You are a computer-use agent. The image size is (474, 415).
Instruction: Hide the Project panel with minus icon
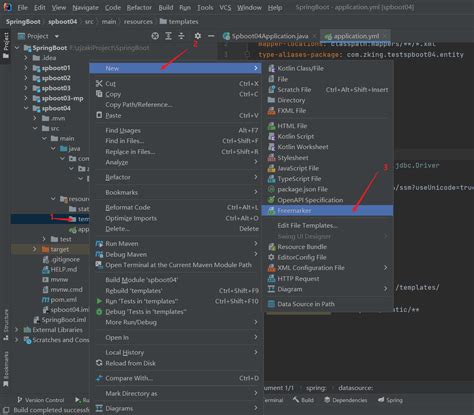click(211, 36)
